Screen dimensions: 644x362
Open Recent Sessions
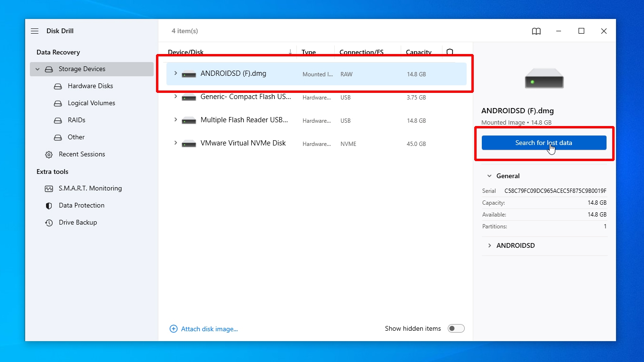click(82, 154)
